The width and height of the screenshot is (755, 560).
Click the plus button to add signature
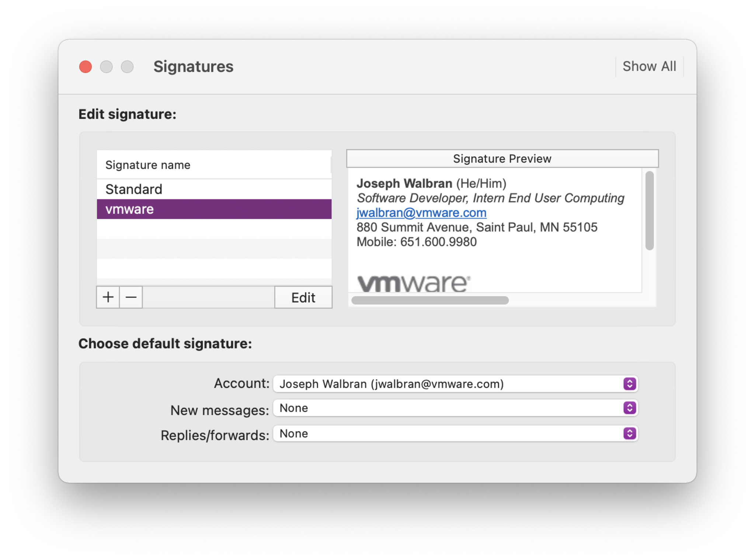click(x=108, y=297)
